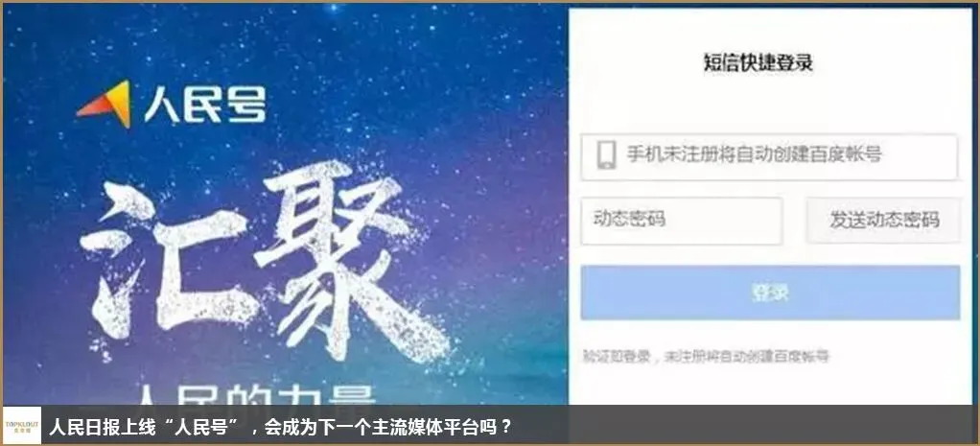Click the 发送动态密码 button
980x446 pixels.
pos(884,221)
